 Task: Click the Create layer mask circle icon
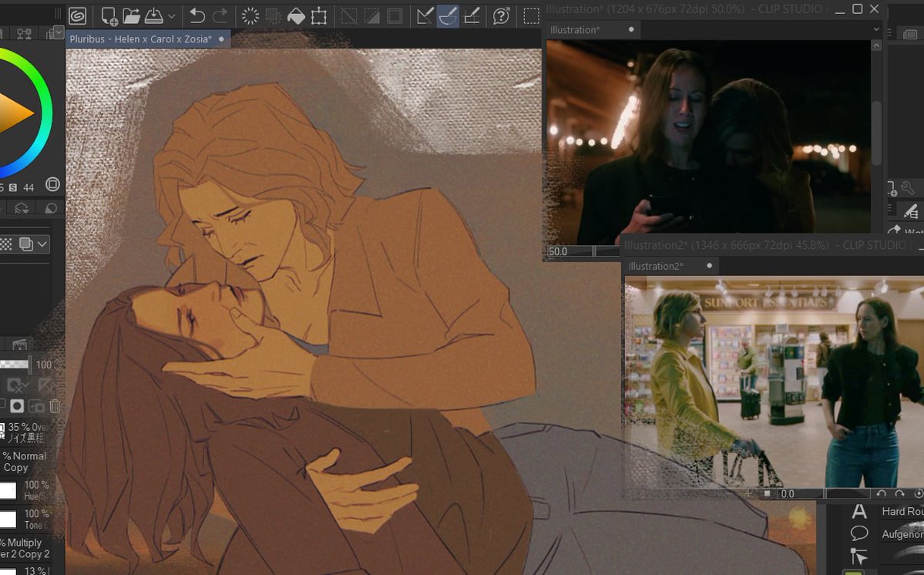(17, 406)
